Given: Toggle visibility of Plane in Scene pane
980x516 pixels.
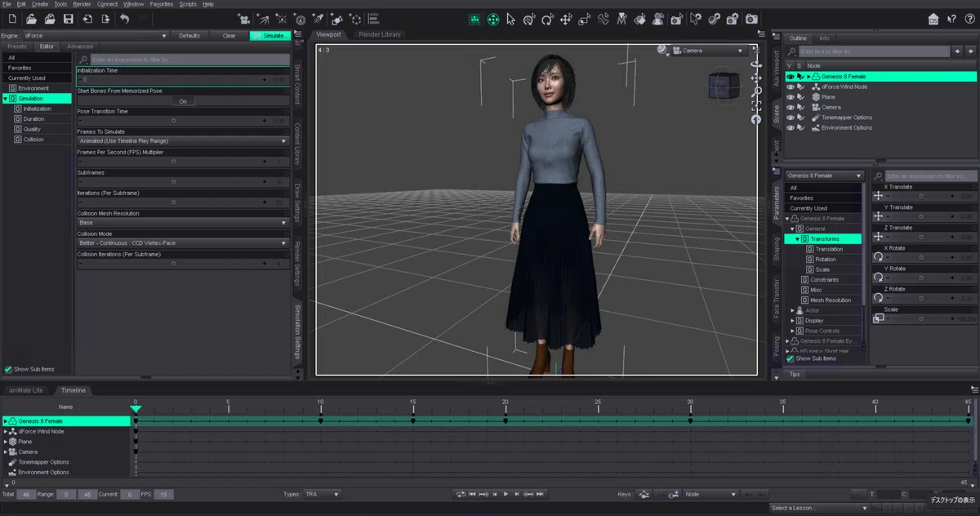Looking at the screenshot, I should coord(790,96).
